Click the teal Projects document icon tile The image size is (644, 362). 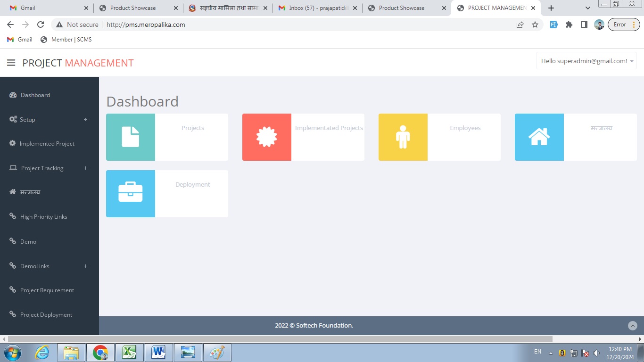pos(131,137)
